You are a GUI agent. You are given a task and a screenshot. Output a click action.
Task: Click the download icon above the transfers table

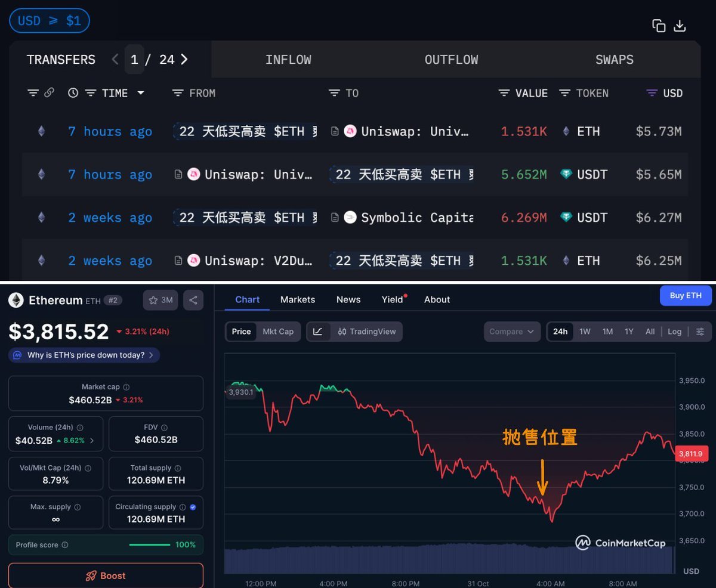[680, 26]
